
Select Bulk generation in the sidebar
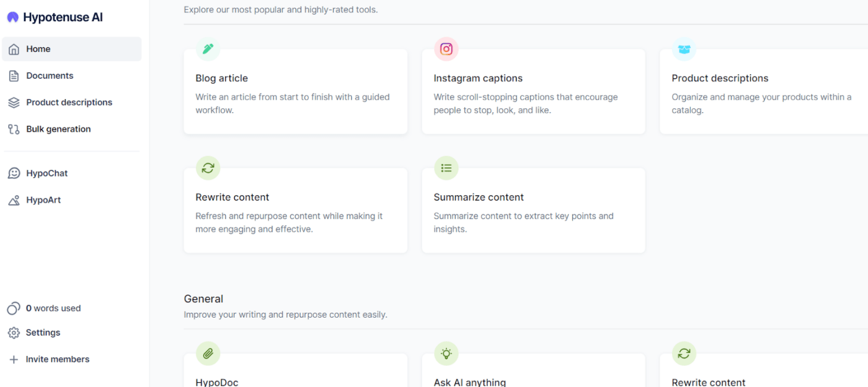pos(72,129)
